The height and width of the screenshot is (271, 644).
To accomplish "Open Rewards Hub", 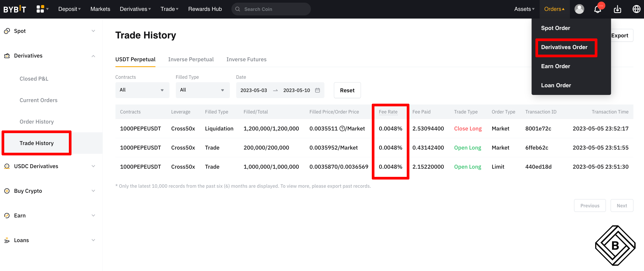I will point(205,9).
